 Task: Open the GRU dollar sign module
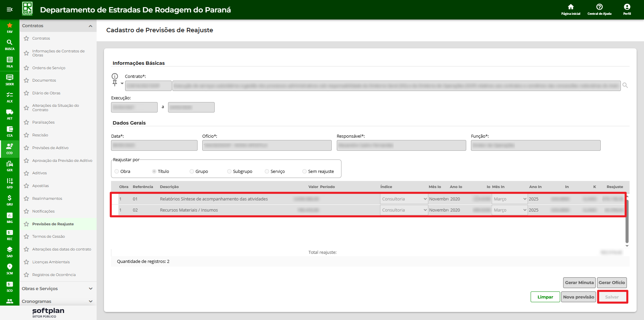10,200
